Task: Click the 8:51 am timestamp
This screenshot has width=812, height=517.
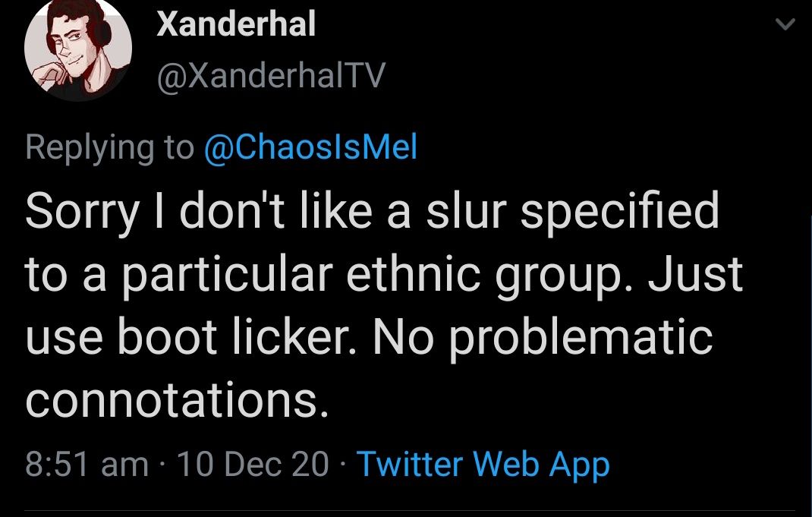Action: (87, 464)
